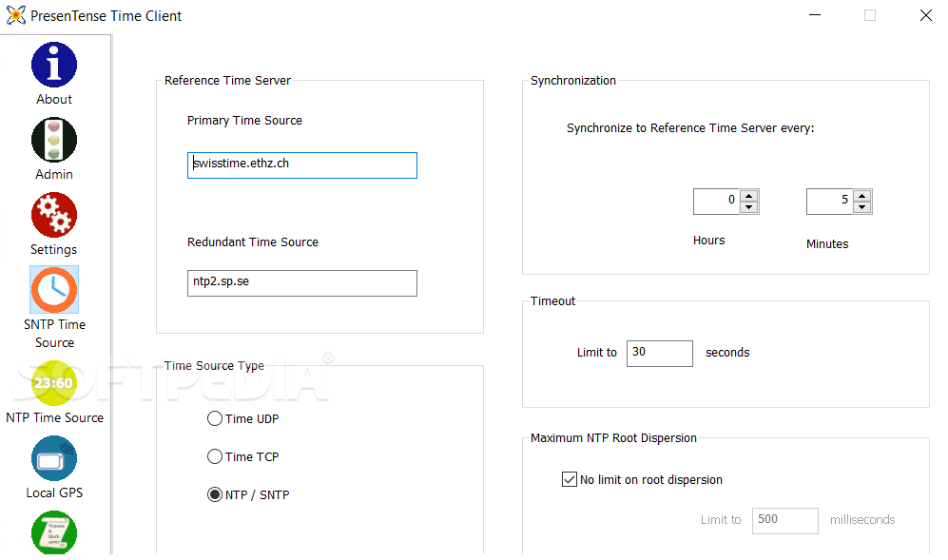Click the Redundant Time Source input field

click(x=302, y=283)
